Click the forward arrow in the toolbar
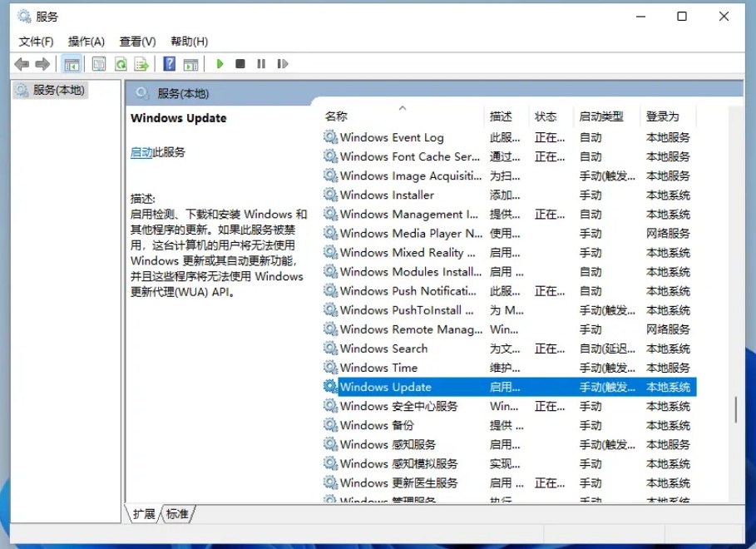756x549 pixels. coord(42,64)
